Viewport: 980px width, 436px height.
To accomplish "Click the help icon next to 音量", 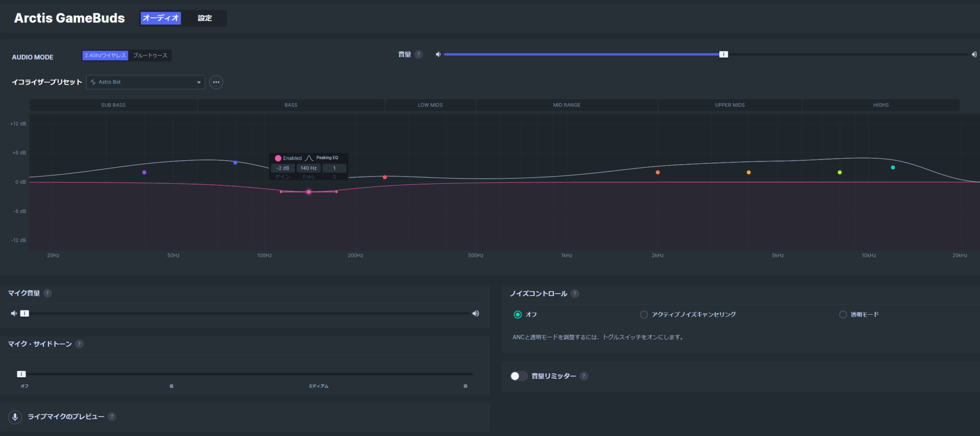I will 419,55.
